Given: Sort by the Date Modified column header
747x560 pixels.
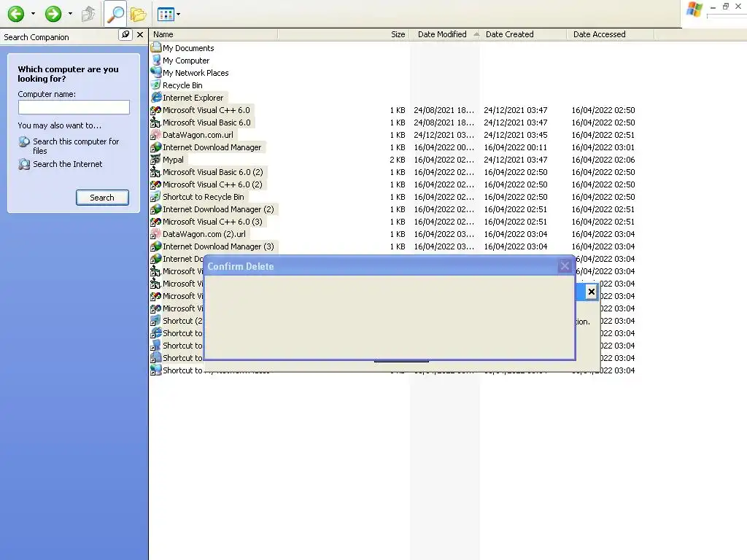Looking at the screenshot, I should click(x=445, y=34).
